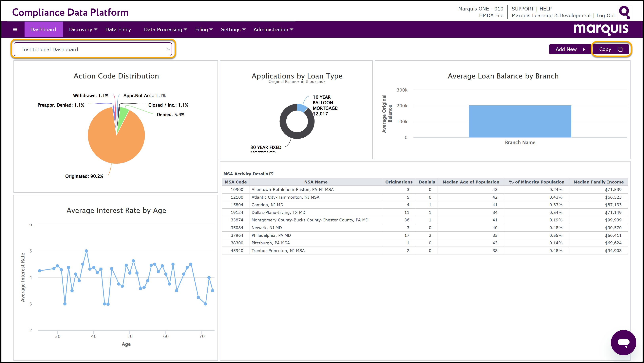Open the Data Processing dropdown menu
This screenshot has width=644, height=363.
click(165, 29)
